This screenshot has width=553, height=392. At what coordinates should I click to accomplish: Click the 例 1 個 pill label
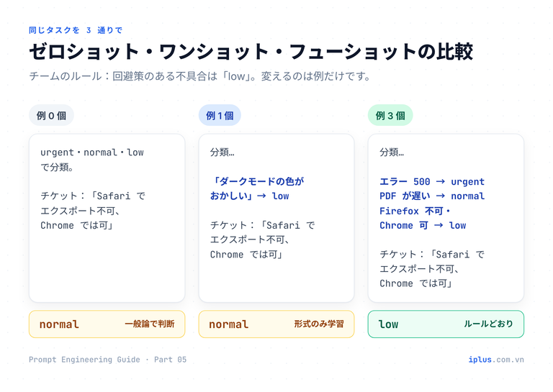220,116
